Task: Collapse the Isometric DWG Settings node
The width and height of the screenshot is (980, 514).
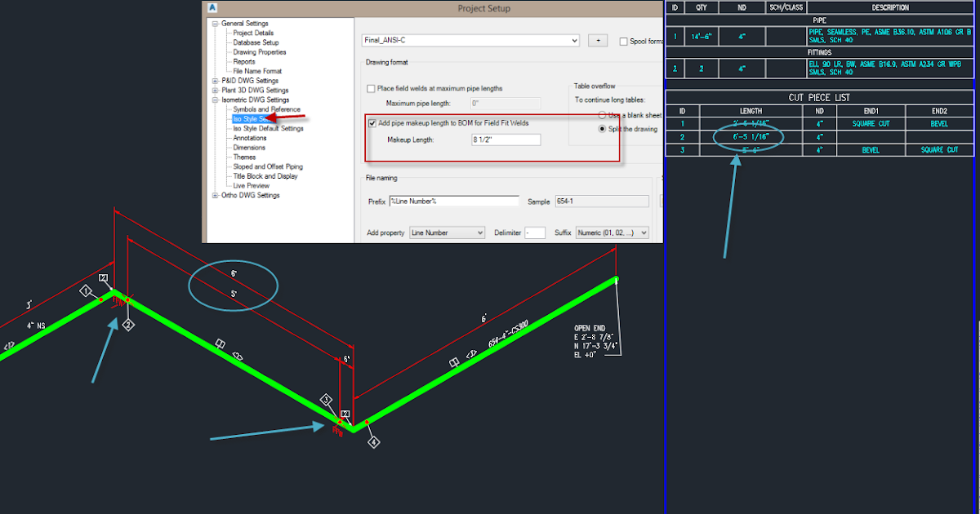Action: point(213,99)
